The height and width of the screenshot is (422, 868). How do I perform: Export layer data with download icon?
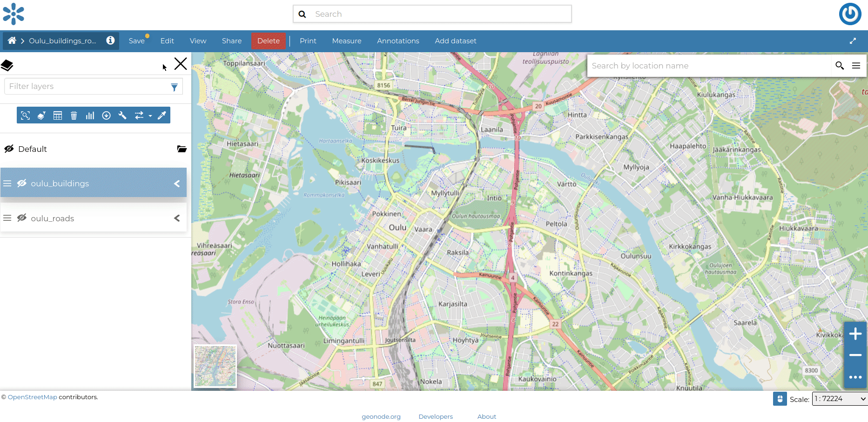[x=106, y=116]
